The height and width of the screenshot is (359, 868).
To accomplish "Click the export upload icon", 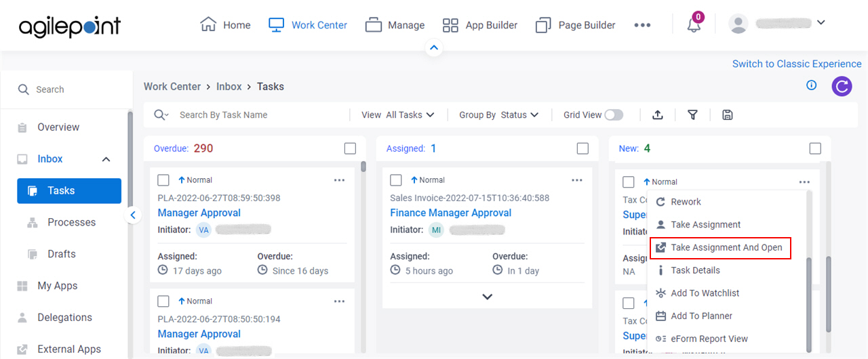I will [658, 115].
